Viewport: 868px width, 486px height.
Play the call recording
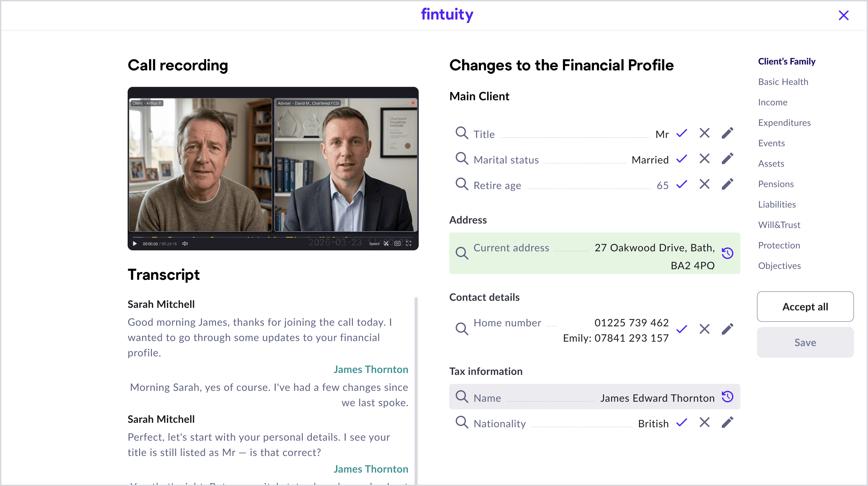135,244
